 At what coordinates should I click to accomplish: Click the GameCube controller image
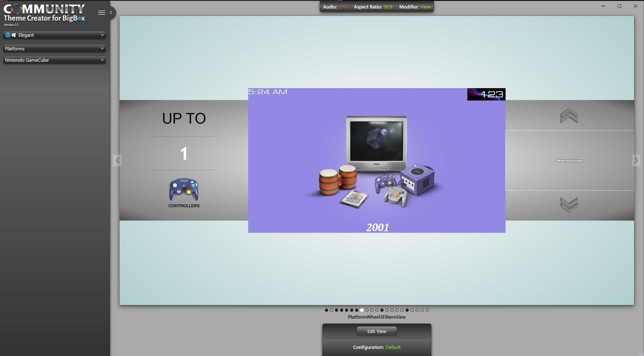pos(184,190)
